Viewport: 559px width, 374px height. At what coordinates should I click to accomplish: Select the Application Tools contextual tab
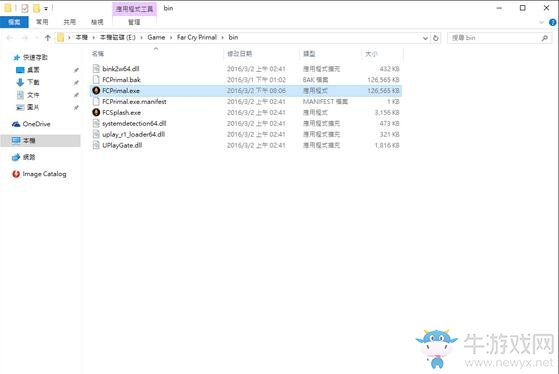coord(134,9)
